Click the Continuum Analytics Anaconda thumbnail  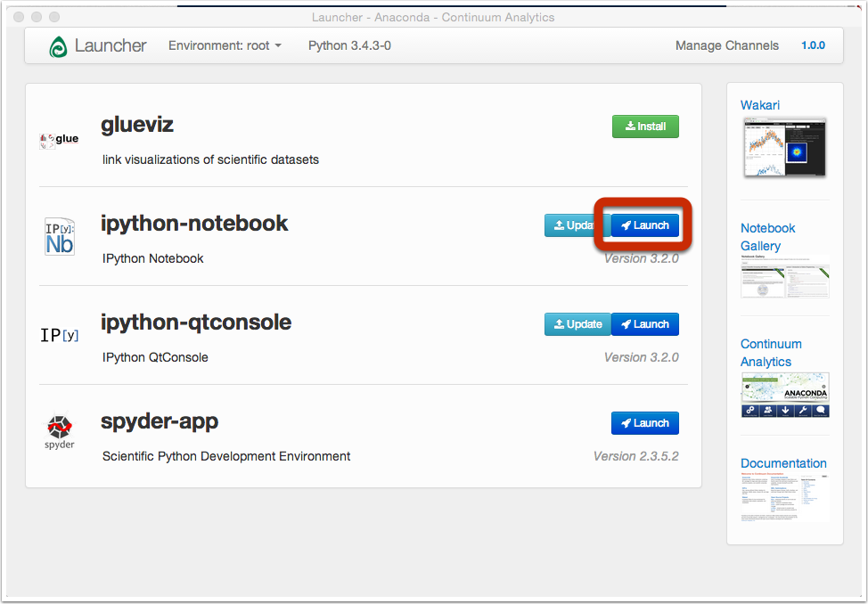coord(784,395)
